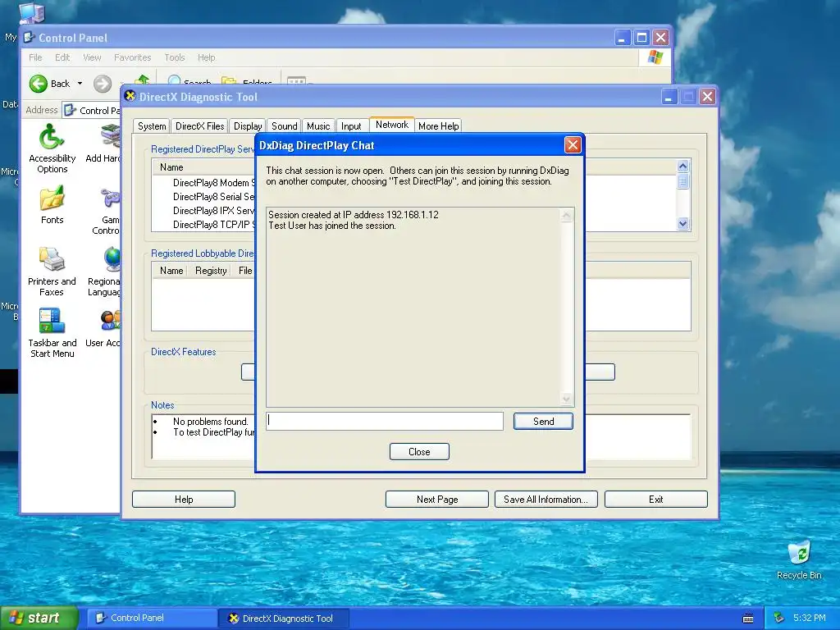Open the Favorites menu in Control Panel
This screenshot has height=630, width=840.
pyautogui.click(x=132, y=57)
